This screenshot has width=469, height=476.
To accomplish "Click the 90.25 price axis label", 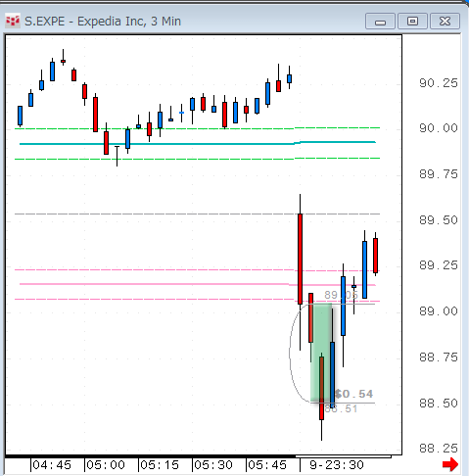I will click(439, 83).
